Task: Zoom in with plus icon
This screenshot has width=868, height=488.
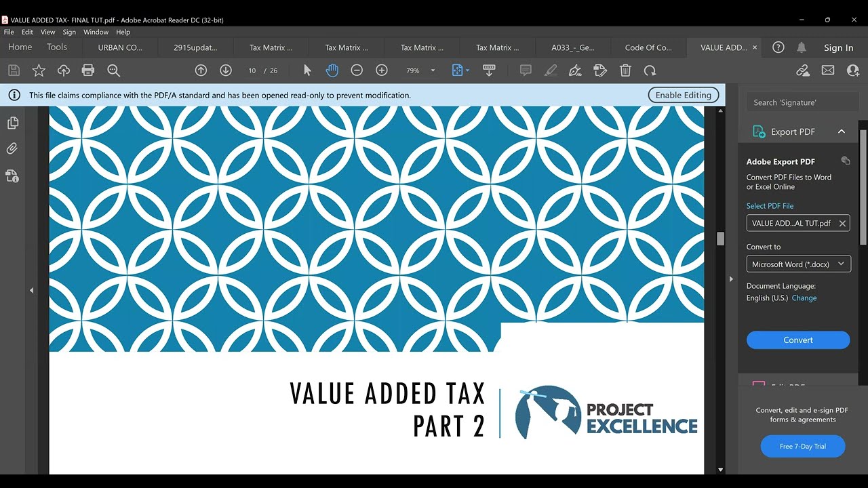Action: [382, 70]
